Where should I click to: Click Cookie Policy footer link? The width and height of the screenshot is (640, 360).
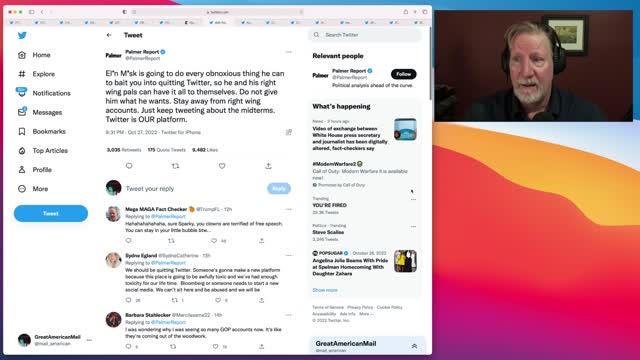coord(389,307)
